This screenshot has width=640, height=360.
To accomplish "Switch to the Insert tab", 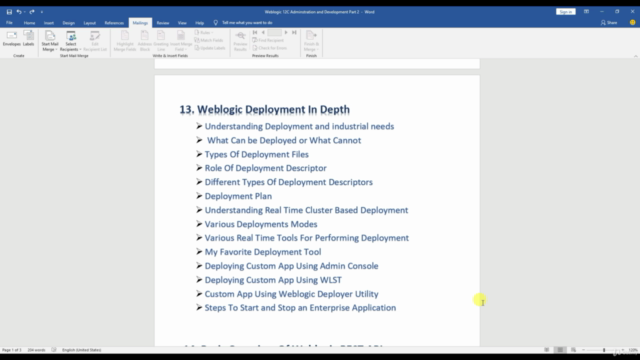I will [49, 23].
